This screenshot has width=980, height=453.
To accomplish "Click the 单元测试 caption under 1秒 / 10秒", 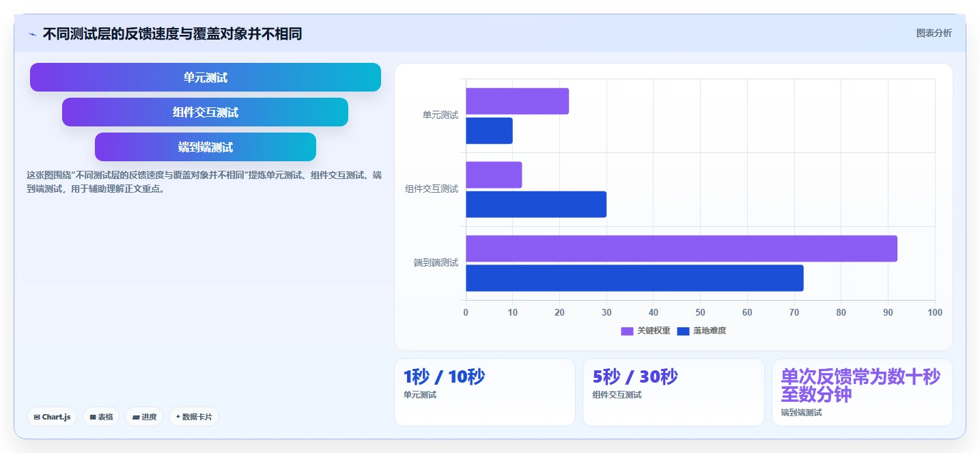I will (x=420, y=395).
